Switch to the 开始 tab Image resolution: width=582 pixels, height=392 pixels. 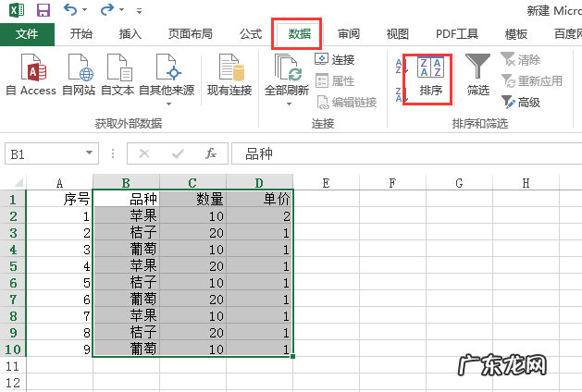[80, 34]
